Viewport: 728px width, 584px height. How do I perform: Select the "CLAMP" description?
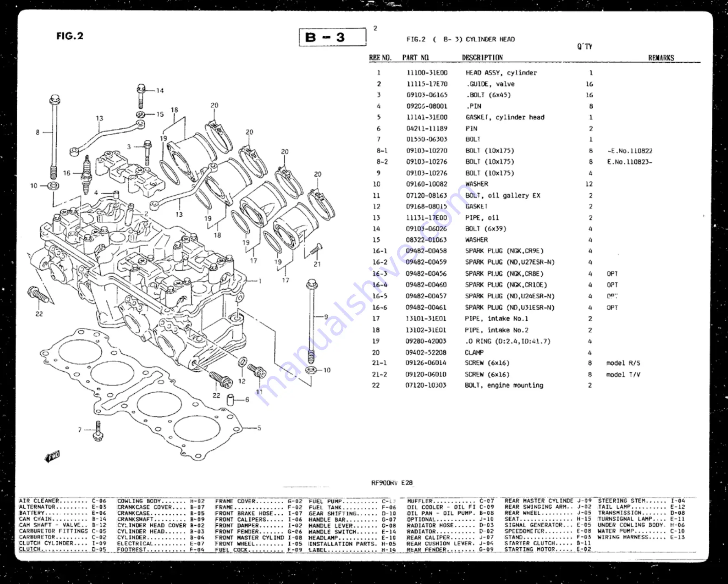[x=474, y=353]
